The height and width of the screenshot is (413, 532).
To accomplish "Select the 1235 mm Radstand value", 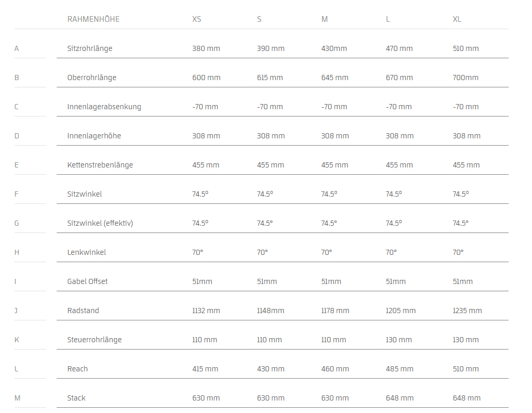I will pyautogui.click(x=467, y=311).
